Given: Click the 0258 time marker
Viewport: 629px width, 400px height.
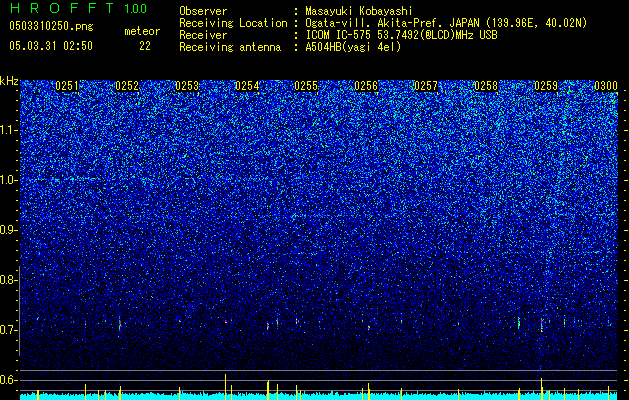Looking at the screenshot, I should (x=486, y=86).
